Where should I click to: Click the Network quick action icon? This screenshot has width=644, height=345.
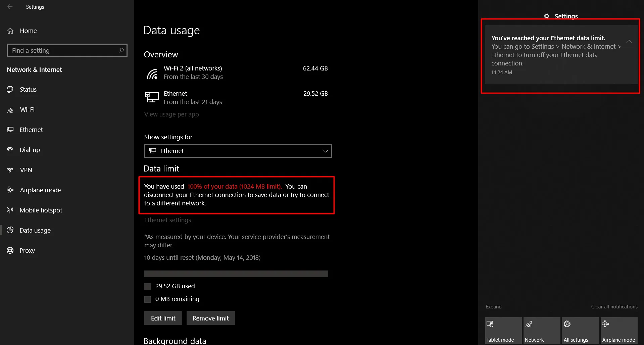point(529,324)
